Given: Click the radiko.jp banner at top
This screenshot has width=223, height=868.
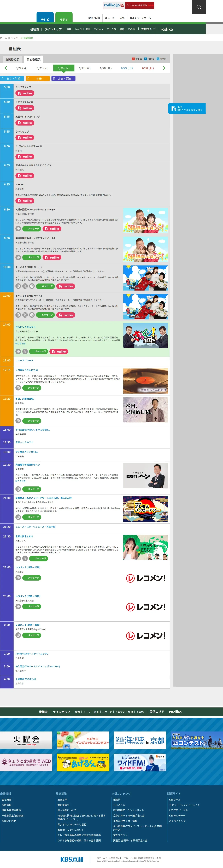Looking at the screenshot, I should [129, 5].
